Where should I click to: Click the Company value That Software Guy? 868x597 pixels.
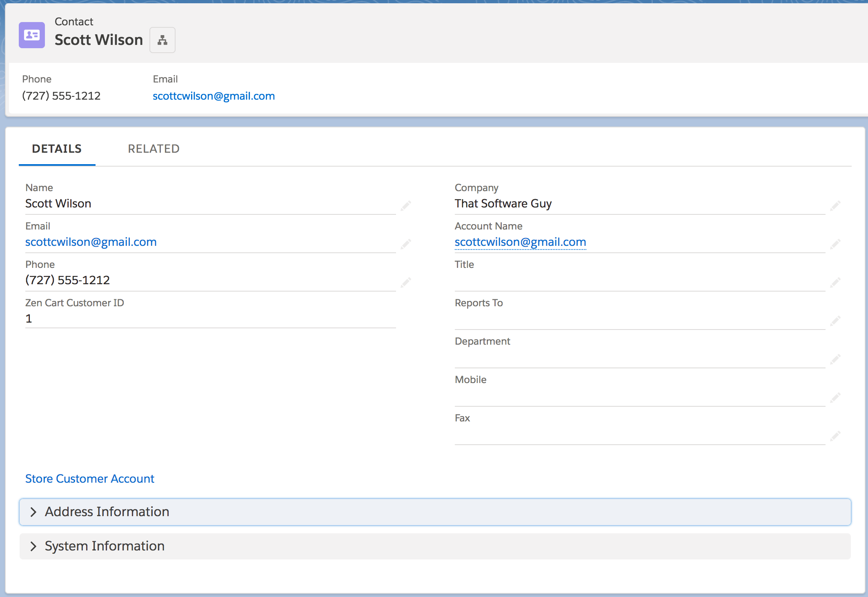click(x=503, y=203)
